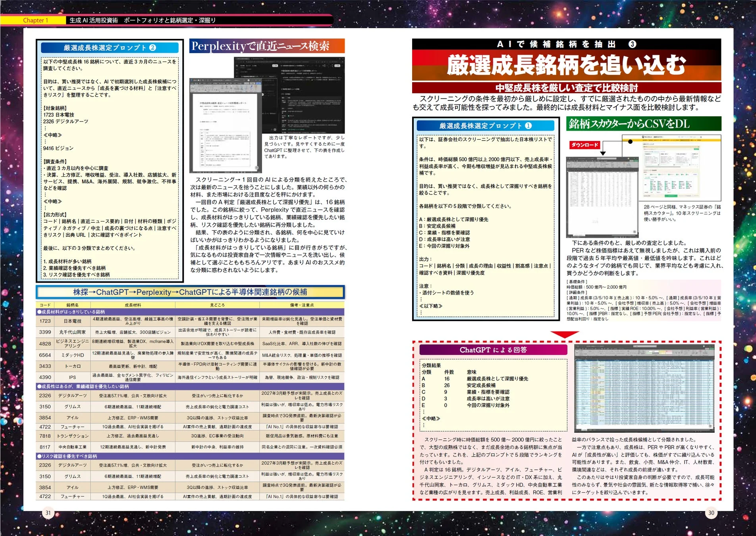Select "3. リスク確認を優先すべき銘柄" prompt line
The image size is (756, 536).
click(x=77, y=275)
